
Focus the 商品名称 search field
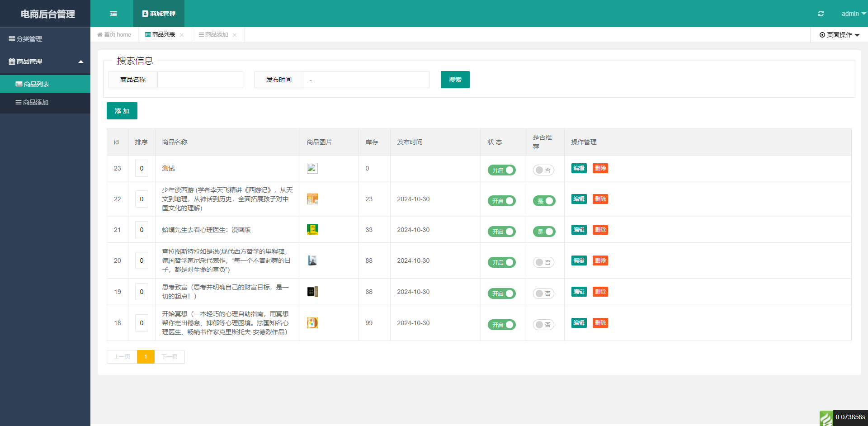(200, 80)
